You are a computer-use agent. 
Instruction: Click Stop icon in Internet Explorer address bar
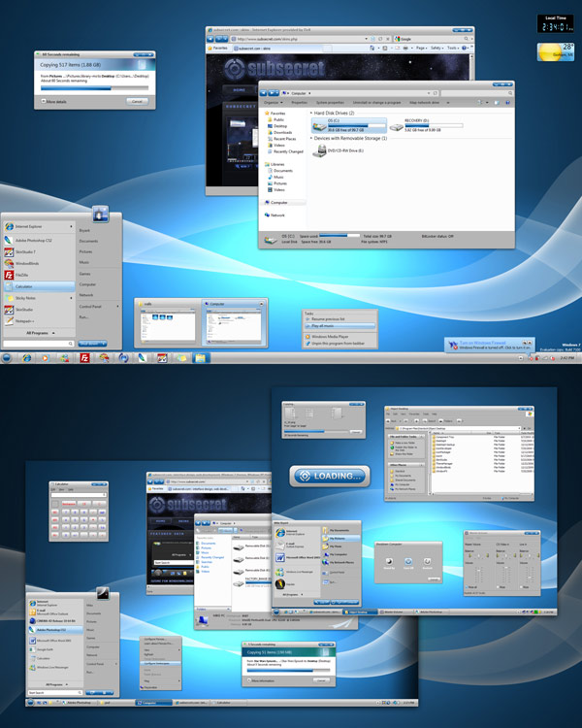388,39
